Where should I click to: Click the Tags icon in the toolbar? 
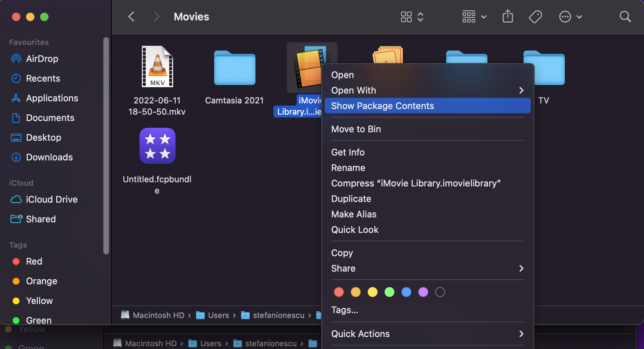click(x=535, y=17)
